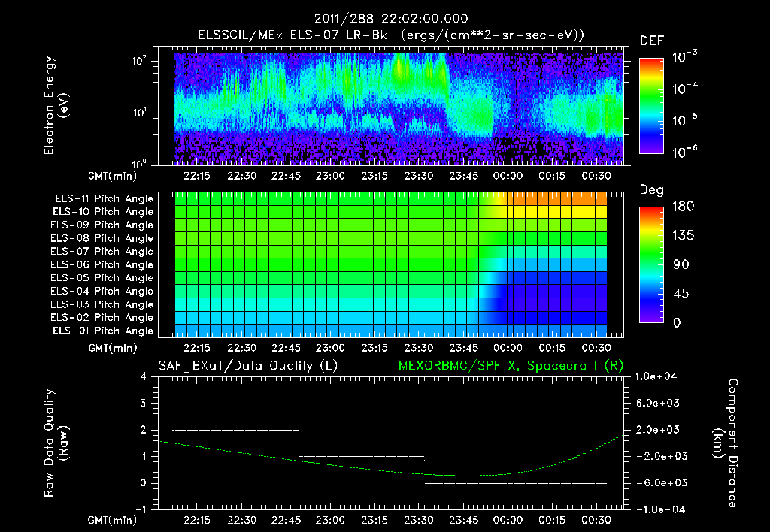Click the SAF_BXuT/Data Quality (L) heading
The height and width of the screenshot is (532, 770).
point(248,366)
